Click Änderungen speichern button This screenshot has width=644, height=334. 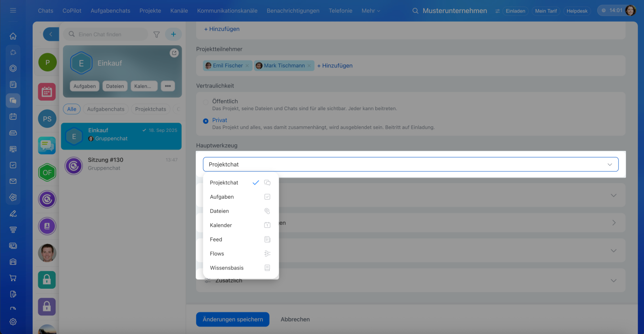coord(233,319)
